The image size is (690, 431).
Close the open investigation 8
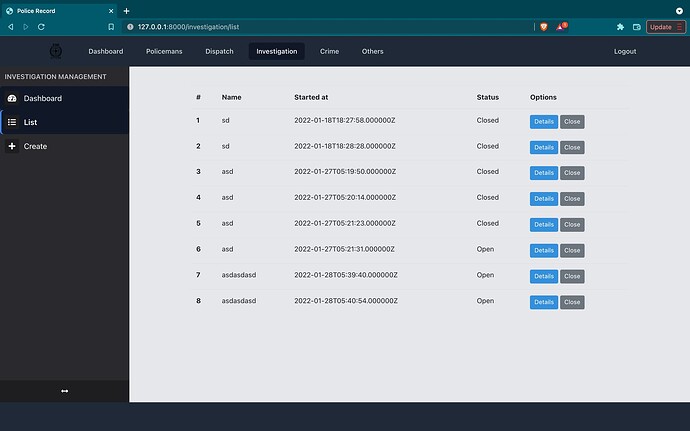click(x=572, y=302)
